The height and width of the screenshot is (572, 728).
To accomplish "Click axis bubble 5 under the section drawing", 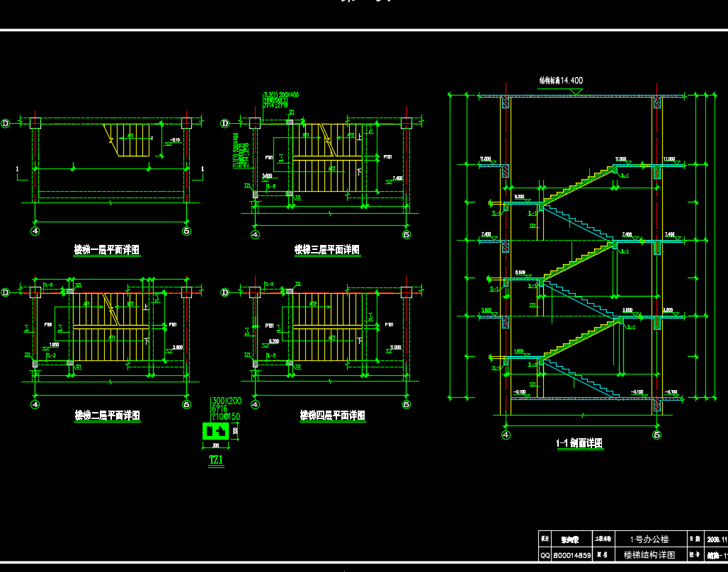I will tap(657, 434).
